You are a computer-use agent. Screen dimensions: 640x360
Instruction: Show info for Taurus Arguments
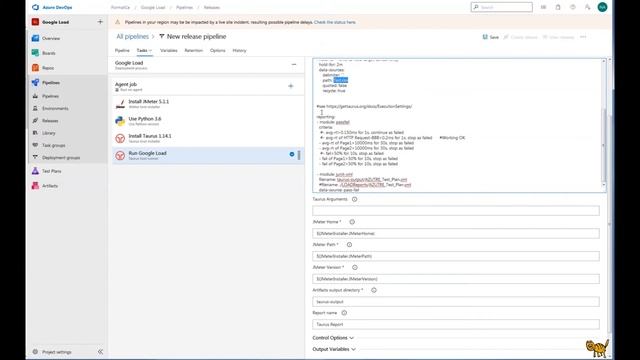click(354, 199)
